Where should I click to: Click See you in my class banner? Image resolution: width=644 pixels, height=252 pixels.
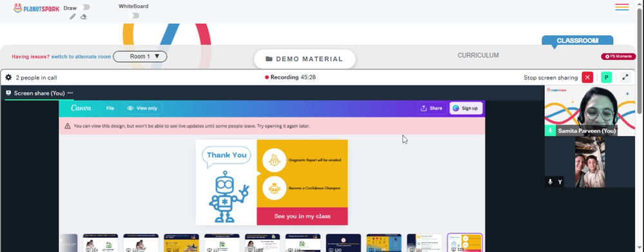coord(302,217)
